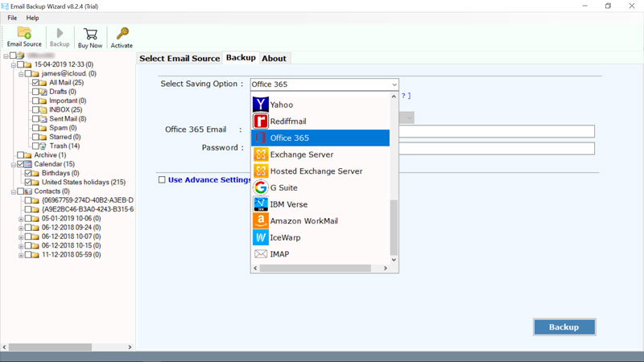
Task: Select the Amazon WorkMail icon
Action: 260,220
